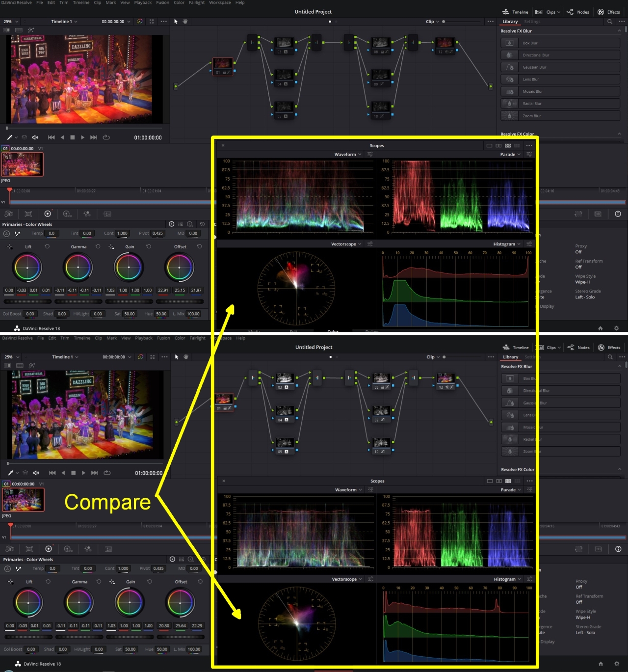Select node 12 in the upper node graph
The height and width of the screenshot is (672, 628).
click(445, 45)
